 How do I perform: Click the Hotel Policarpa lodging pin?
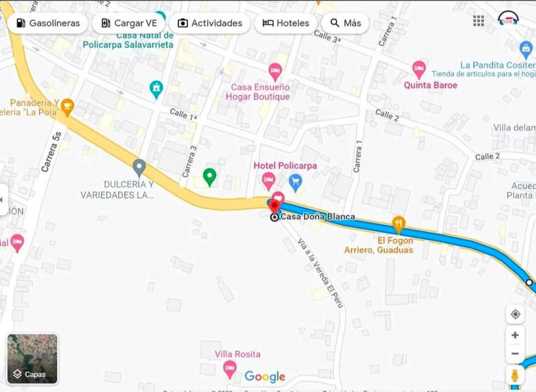pos(268,181)
